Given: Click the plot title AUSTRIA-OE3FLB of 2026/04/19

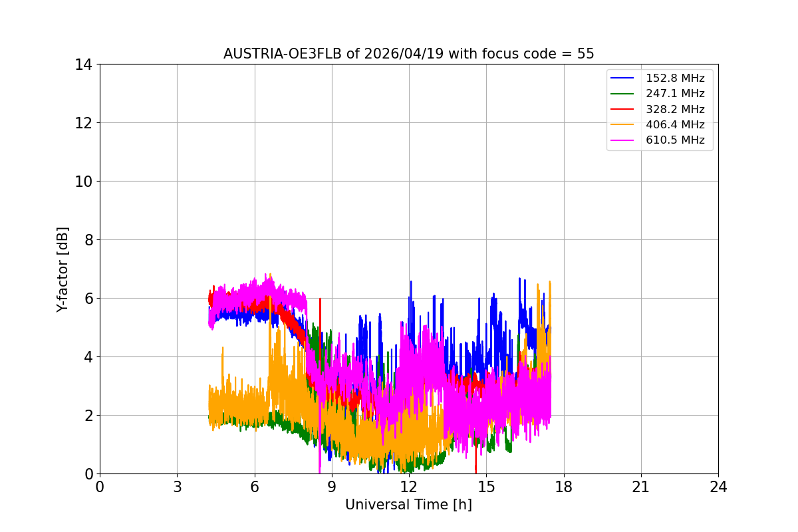Looking at the screenshot, I should (409, 54).
